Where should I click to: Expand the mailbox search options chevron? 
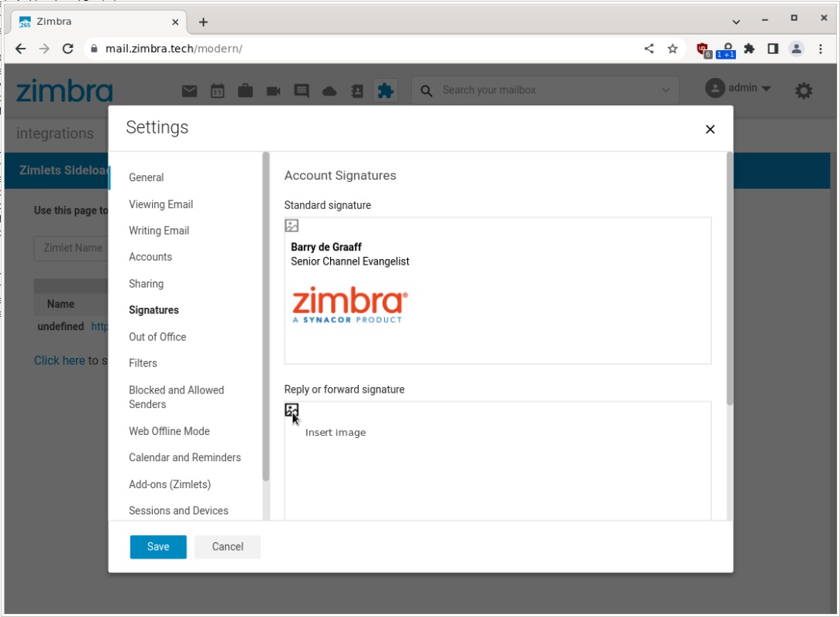point(666,90)
